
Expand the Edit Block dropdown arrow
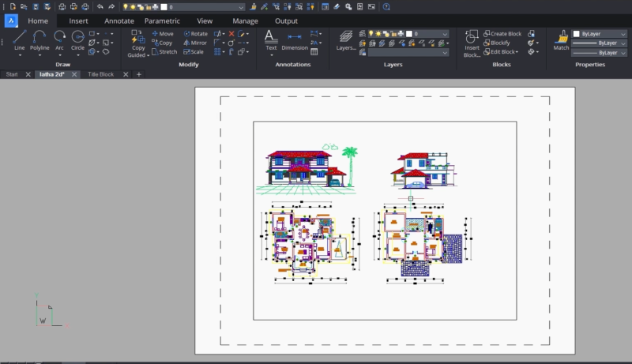[517, 52]
